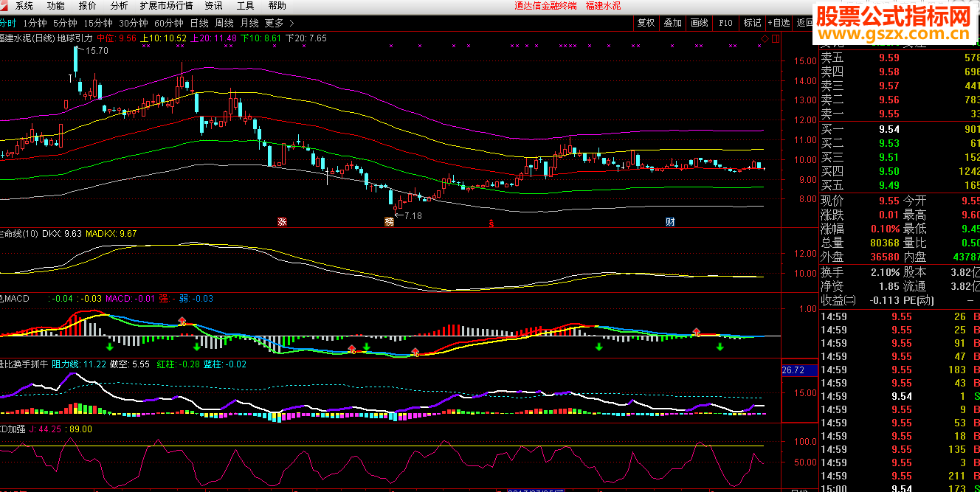980x492 pixels.
Task: Click the 15.70 high price label
Action: click(97, 50)
